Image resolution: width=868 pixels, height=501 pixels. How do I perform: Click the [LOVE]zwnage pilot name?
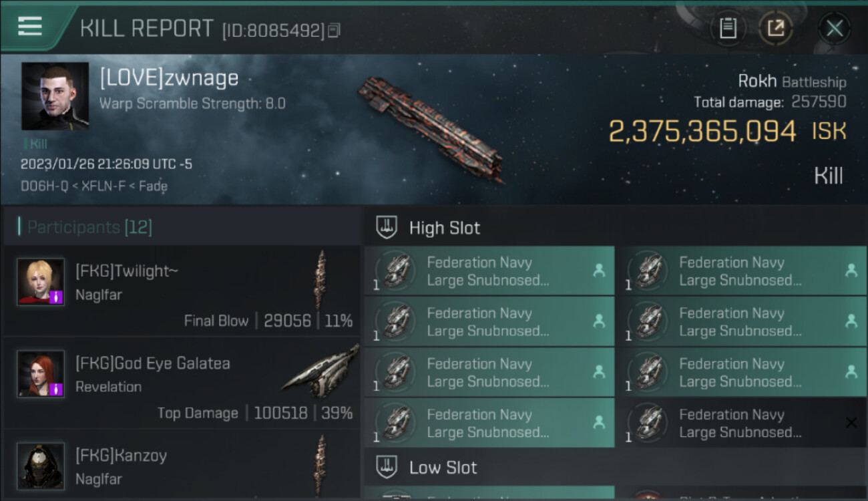pos(169,78)
